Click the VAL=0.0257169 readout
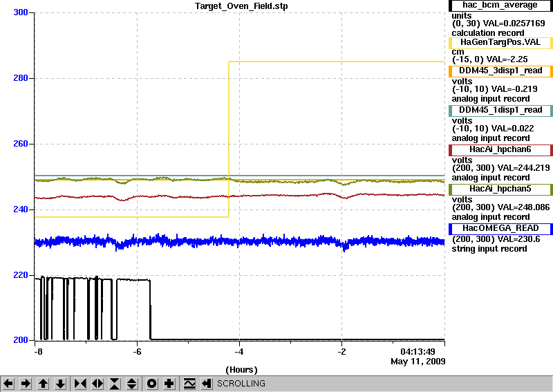 514,24
